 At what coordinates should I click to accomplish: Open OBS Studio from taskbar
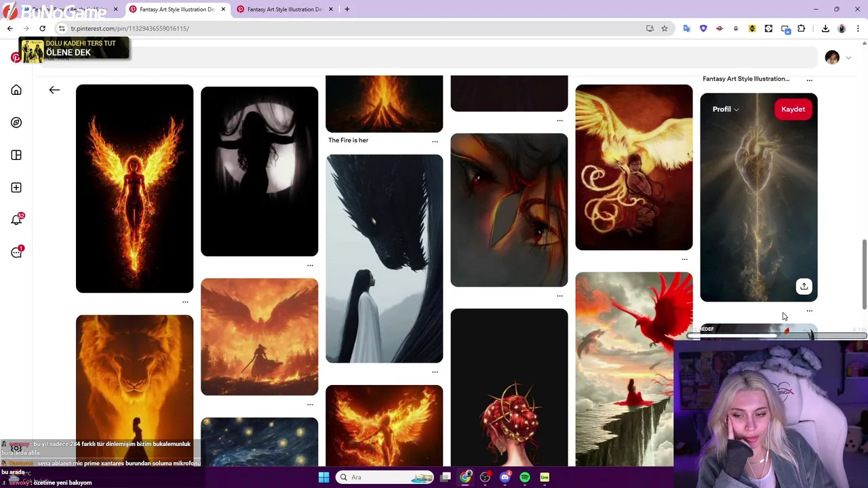(485, 477)
